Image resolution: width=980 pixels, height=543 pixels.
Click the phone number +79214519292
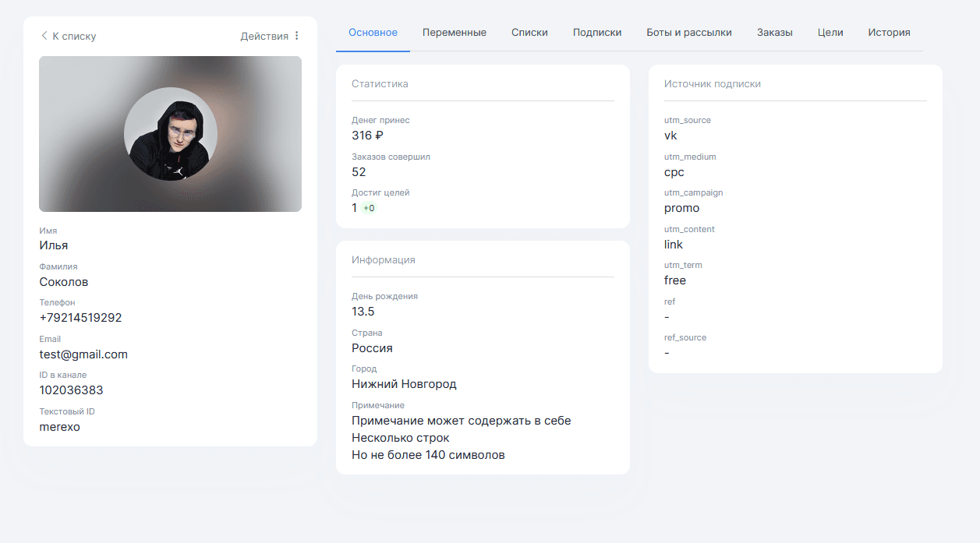(80, 318)
